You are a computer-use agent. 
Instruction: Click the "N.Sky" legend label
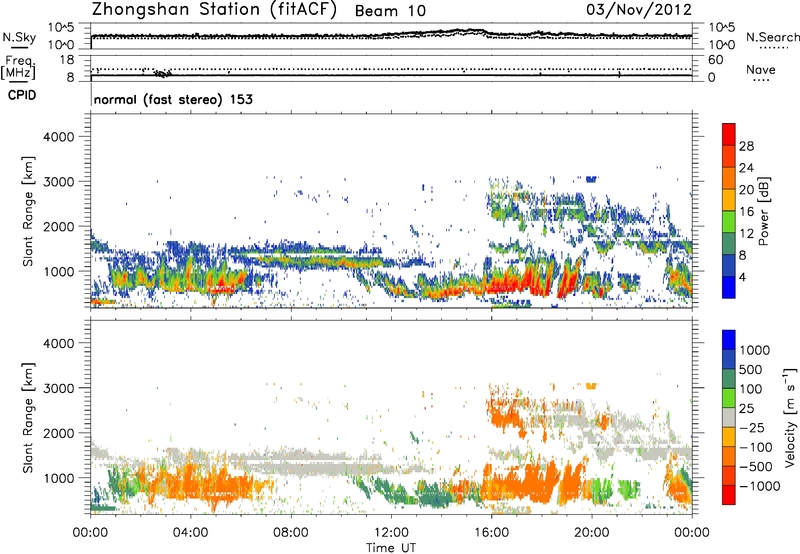tap(19, 37)
